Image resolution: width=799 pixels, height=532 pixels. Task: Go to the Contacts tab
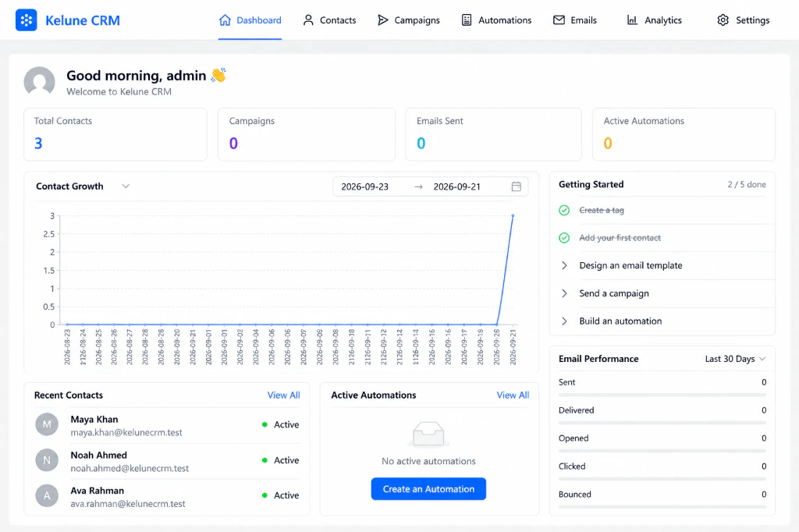point(329,20)
